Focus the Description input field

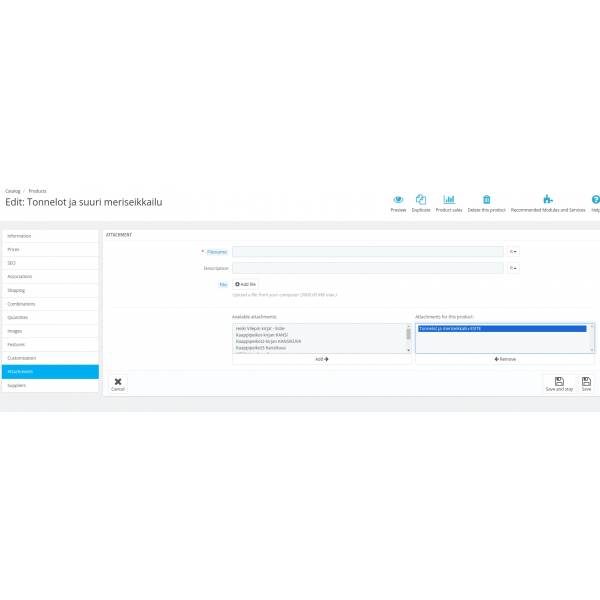point(368,268)
